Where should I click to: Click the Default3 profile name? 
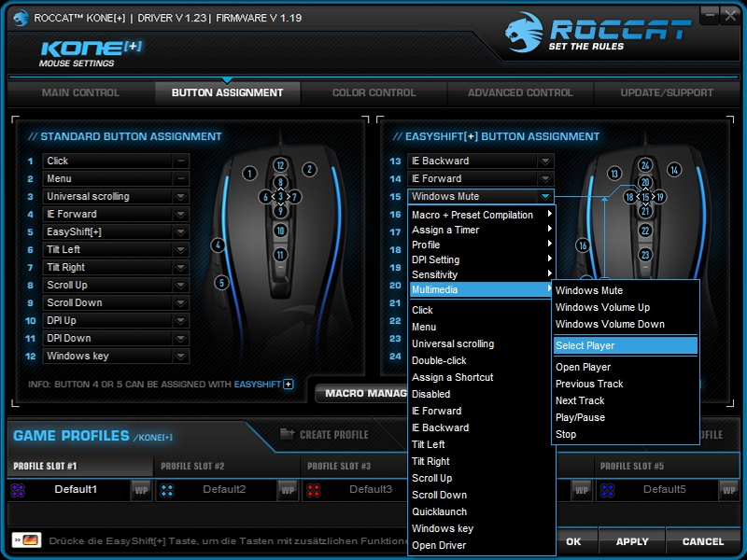[x=371, y=489]
